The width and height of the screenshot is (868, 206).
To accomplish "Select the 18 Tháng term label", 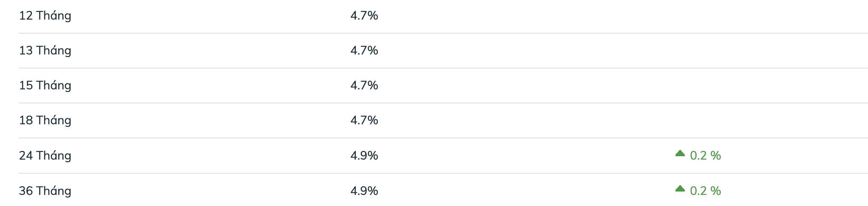I will coord(45,120).
